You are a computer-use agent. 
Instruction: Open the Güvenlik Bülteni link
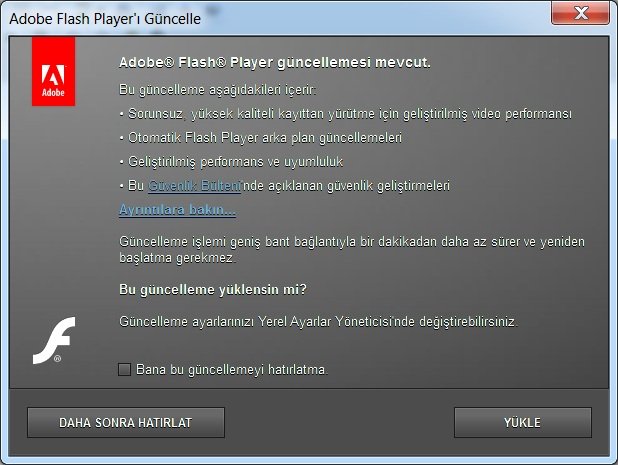[194, 186]
